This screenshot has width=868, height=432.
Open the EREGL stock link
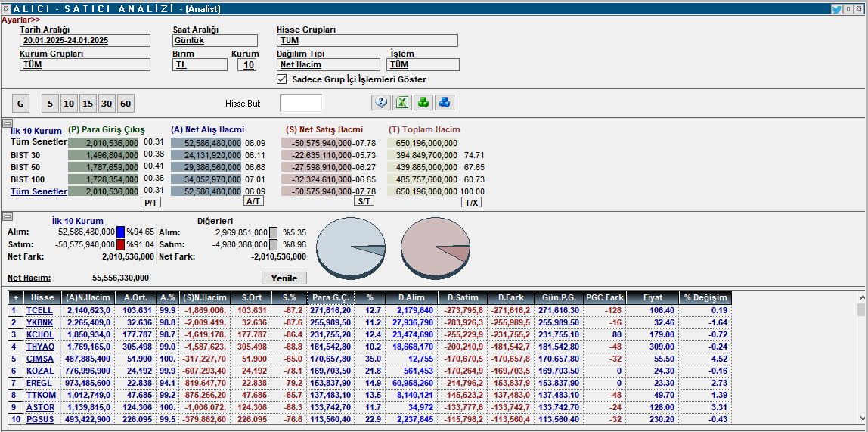pos(40,383)
